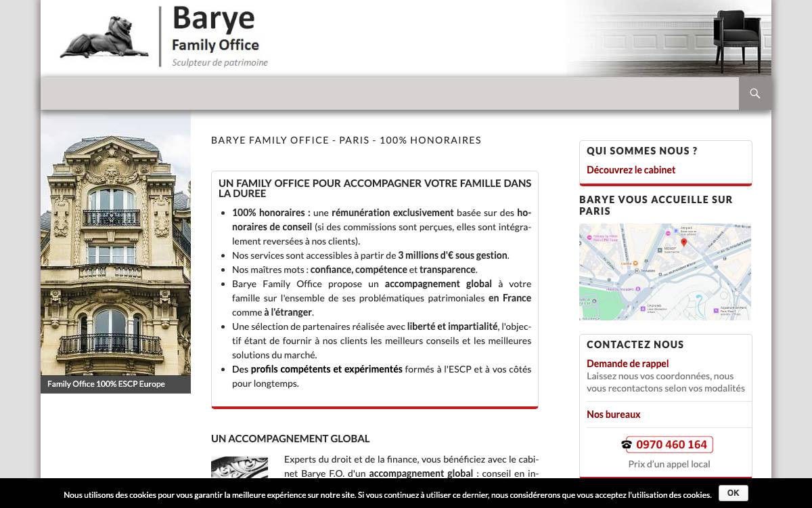
Task: Click the 'CONTACTEZ NOUS' heading
Action: point(635,345)
